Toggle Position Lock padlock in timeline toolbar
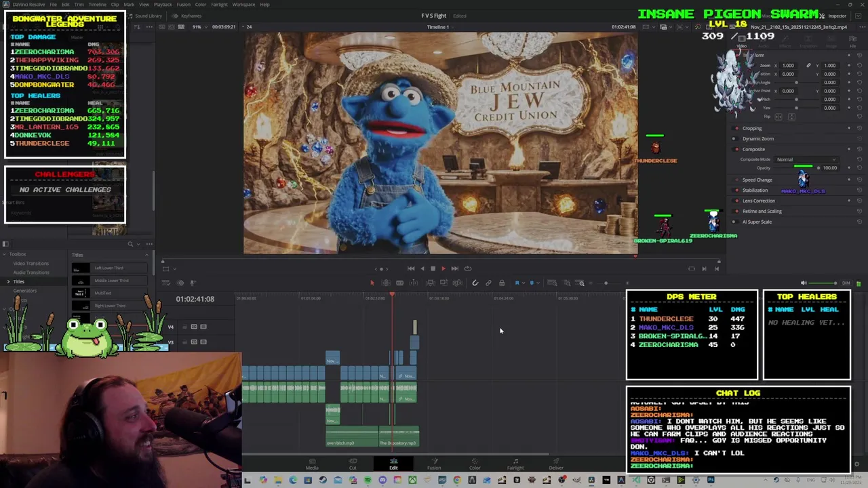 pyautogui.click(x=502, y=283)
